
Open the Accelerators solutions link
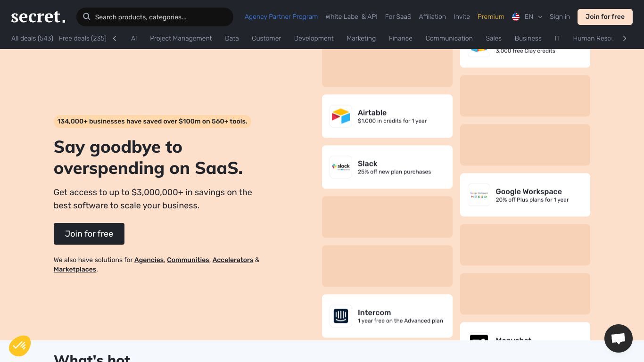pyautogui.click(x=233, y=260)
